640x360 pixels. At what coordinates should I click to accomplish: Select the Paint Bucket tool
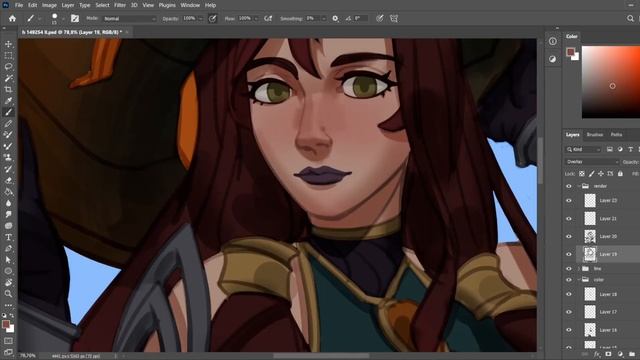(8, 191)
